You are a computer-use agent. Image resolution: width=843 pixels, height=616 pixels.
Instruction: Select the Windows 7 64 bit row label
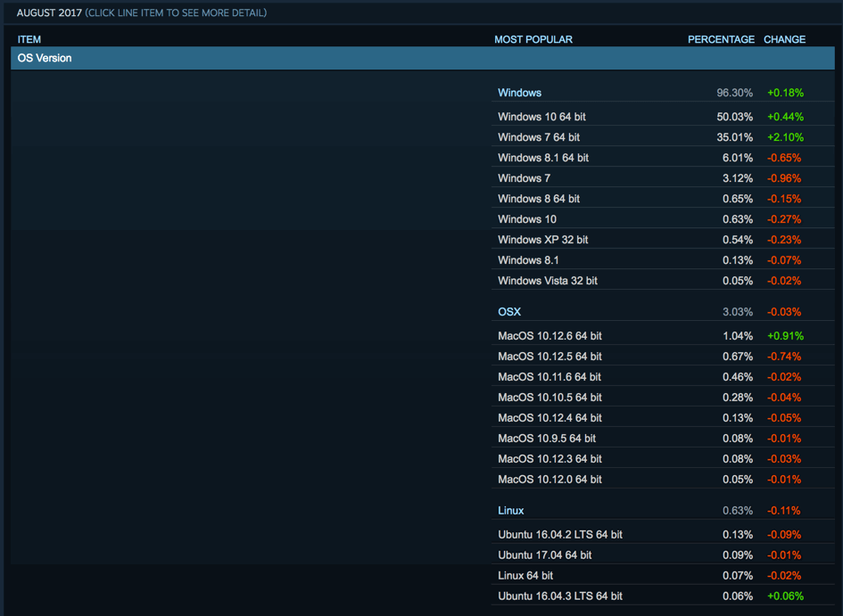[x=539, y=137]
